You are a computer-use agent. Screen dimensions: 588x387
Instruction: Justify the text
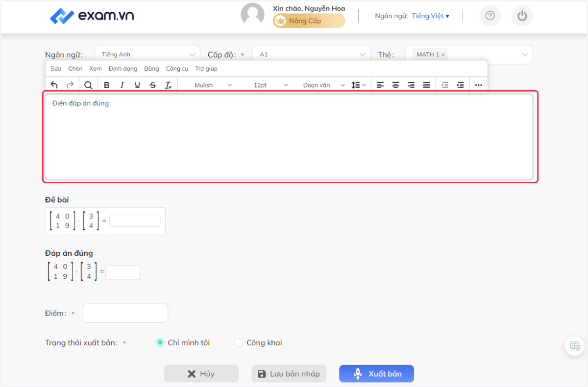426,85
